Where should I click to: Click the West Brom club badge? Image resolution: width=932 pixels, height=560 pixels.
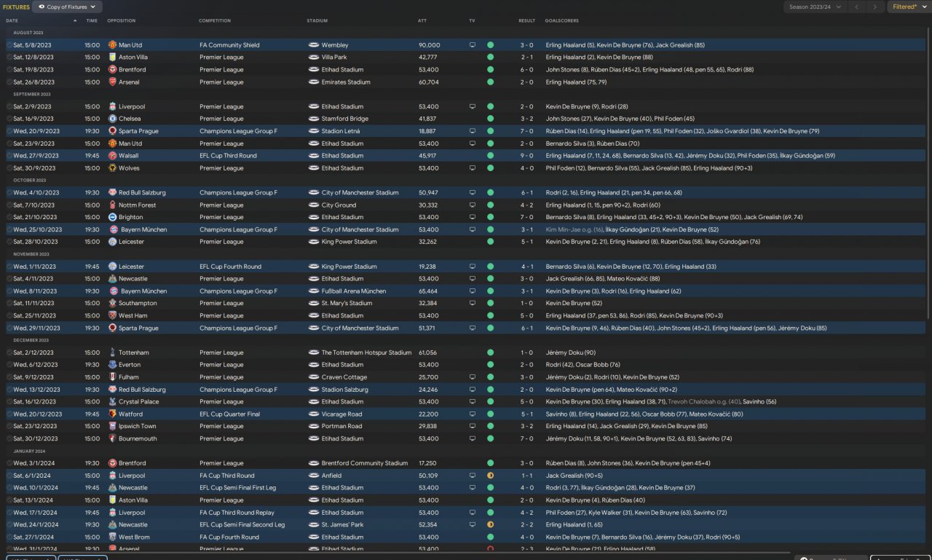(112, 537)
